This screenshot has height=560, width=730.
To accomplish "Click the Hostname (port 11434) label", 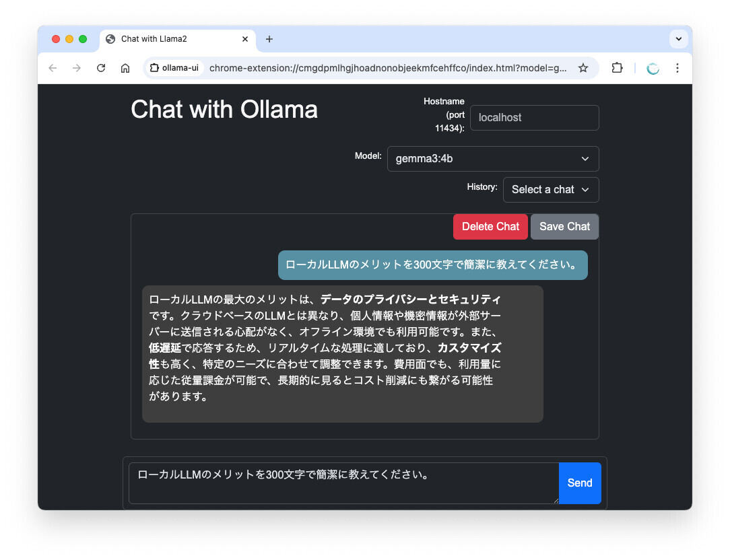I will click(x=444, y=114).
